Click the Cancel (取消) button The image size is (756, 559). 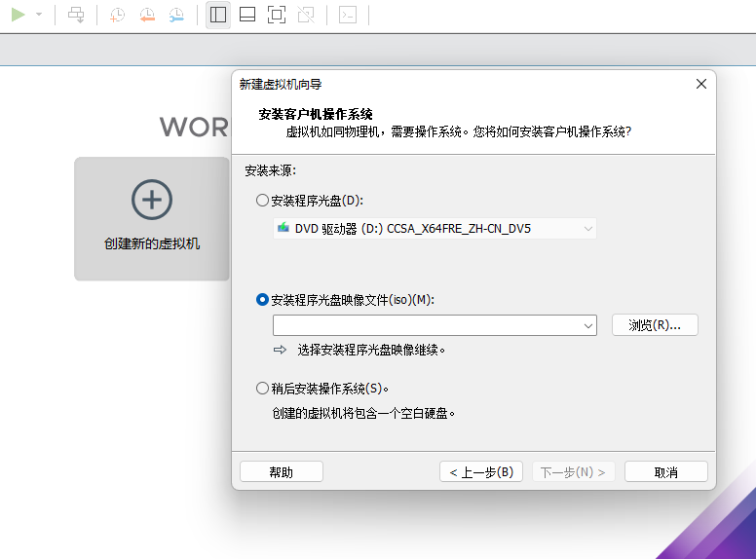tap(666, 472)
